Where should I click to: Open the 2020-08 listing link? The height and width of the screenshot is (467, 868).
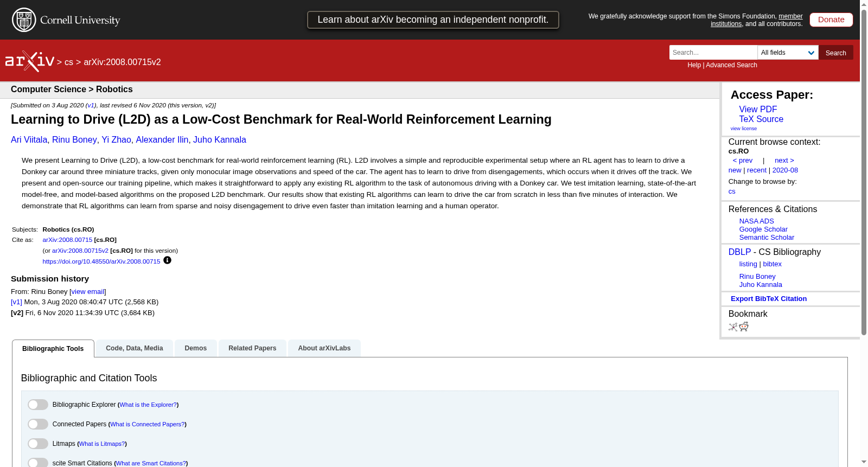[x=785, y=170]
